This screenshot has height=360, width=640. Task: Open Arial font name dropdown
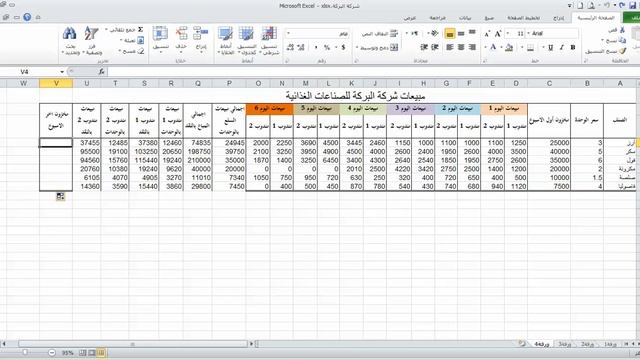coord(528,33)
